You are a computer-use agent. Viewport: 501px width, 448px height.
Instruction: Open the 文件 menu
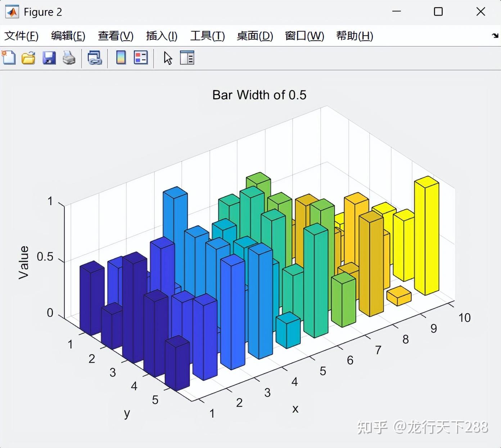(x=21, y=36)
